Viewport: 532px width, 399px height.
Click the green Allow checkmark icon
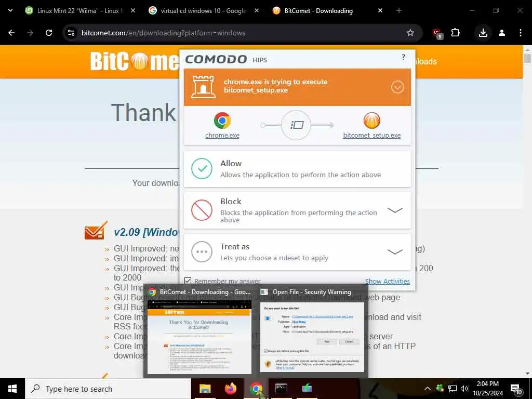[202, 169]
